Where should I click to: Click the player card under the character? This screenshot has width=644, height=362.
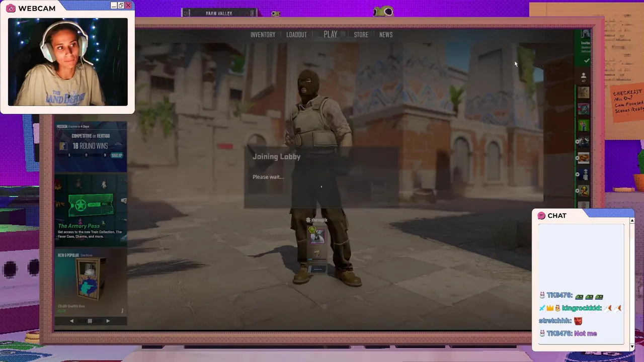[x=317, y=250]
